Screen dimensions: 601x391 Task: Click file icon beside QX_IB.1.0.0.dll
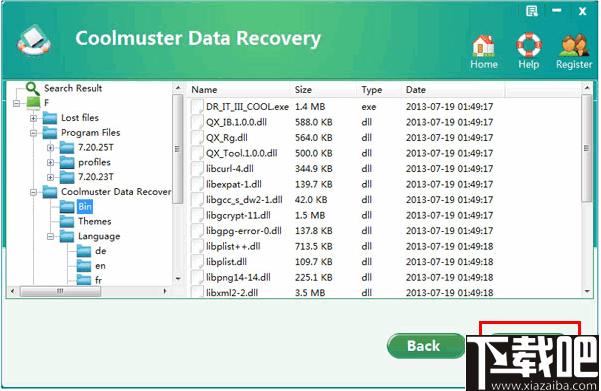click(x=197, y=122)
